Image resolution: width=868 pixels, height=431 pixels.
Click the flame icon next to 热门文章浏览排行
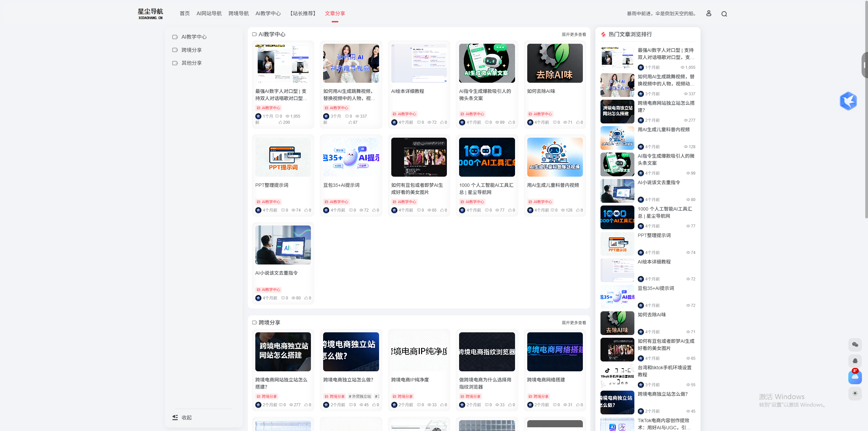click(603, 34)
